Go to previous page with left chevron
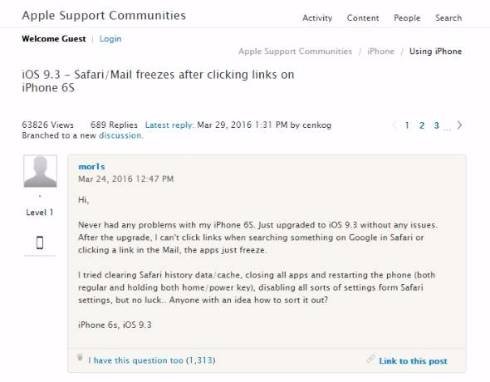The width and height of the screenshot is (490, 382). (394, 125)
